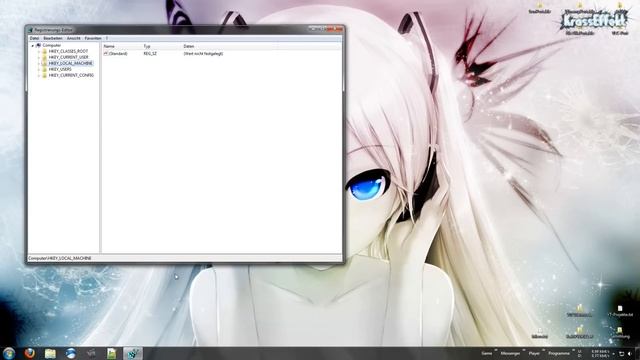Open the Datei menu
This screenshot has width=640, height=360.
(x=34, y=38)
